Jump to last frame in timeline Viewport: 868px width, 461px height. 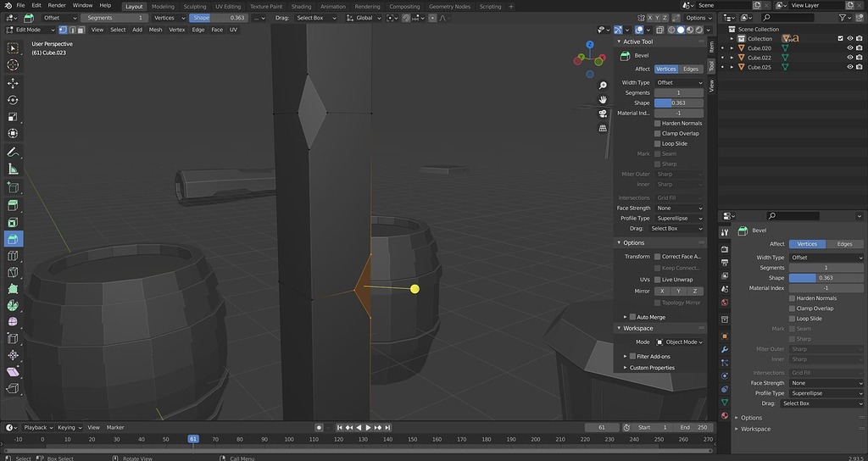(x=388, y=428)
